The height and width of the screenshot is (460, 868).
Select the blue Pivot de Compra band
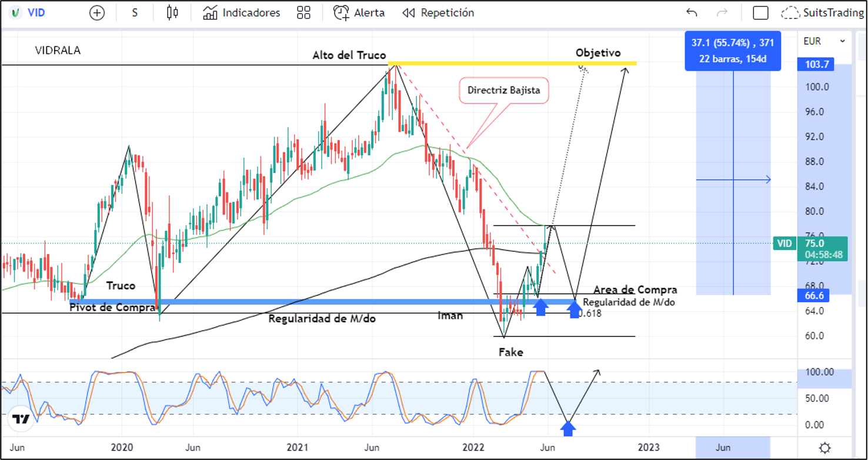(294, 302)
